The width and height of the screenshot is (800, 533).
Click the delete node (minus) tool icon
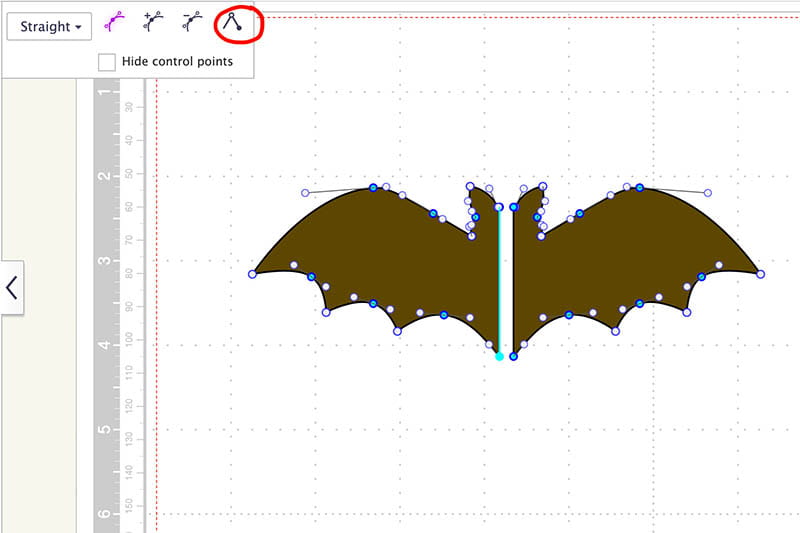point(192,23)
